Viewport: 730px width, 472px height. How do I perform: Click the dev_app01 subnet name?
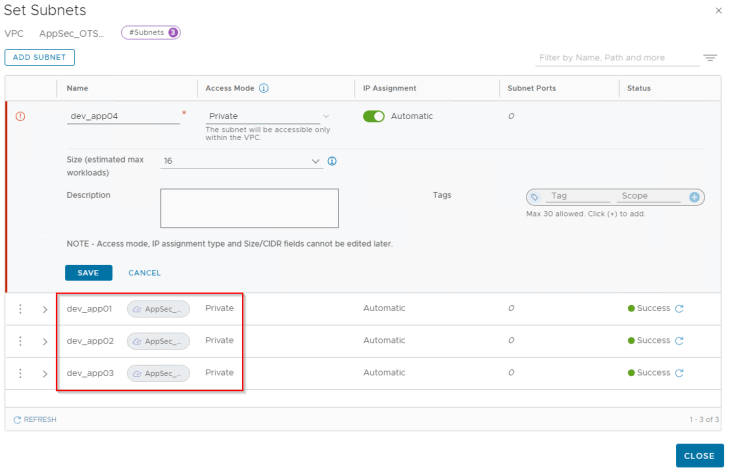pyautogui.click(x=89, y=308)
